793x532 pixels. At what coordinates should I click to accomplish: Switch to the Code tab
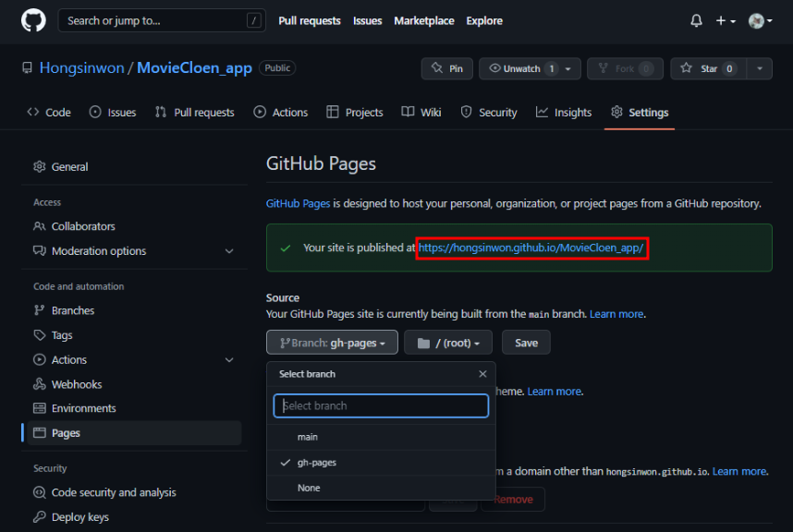[x=49, y=112]
